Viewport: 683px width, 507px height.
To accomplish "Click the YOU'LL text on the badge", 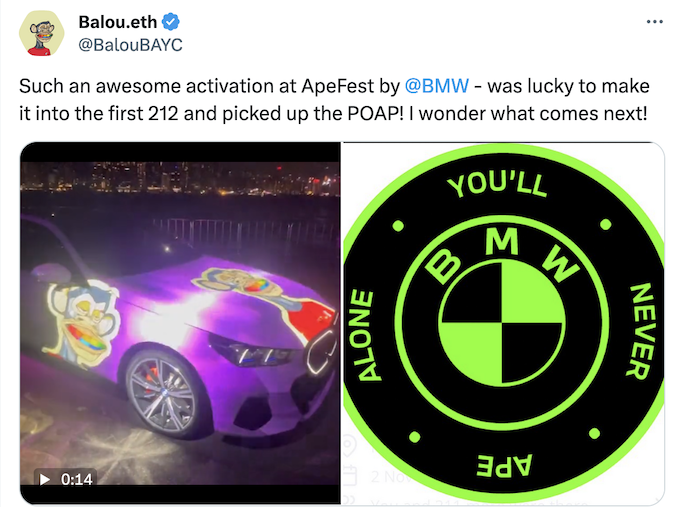I will click(x=497, y=185).
